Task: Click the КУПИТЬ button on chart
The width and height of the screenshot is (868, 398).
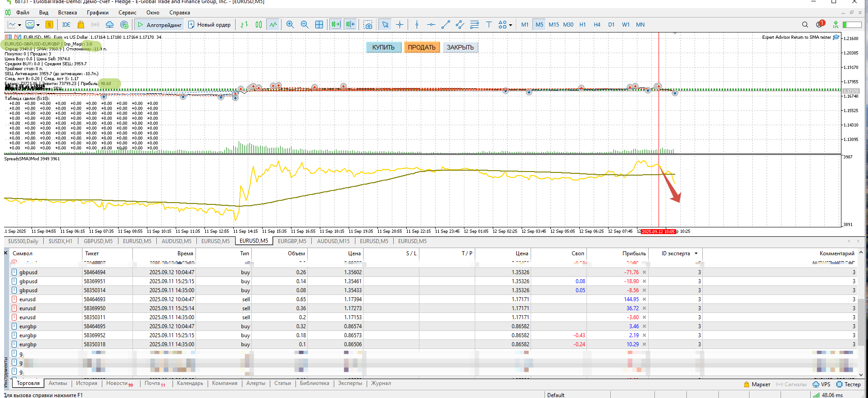Action: 383,47
